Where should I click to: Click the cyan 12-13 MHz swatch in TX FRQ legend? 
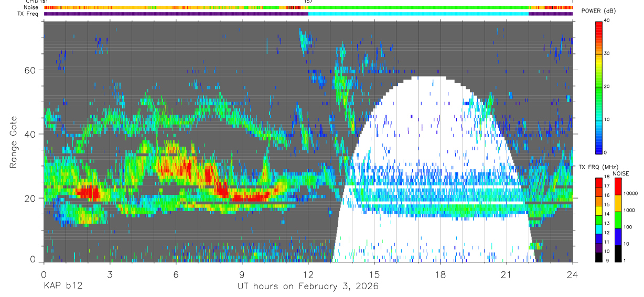tap(598, 229)
